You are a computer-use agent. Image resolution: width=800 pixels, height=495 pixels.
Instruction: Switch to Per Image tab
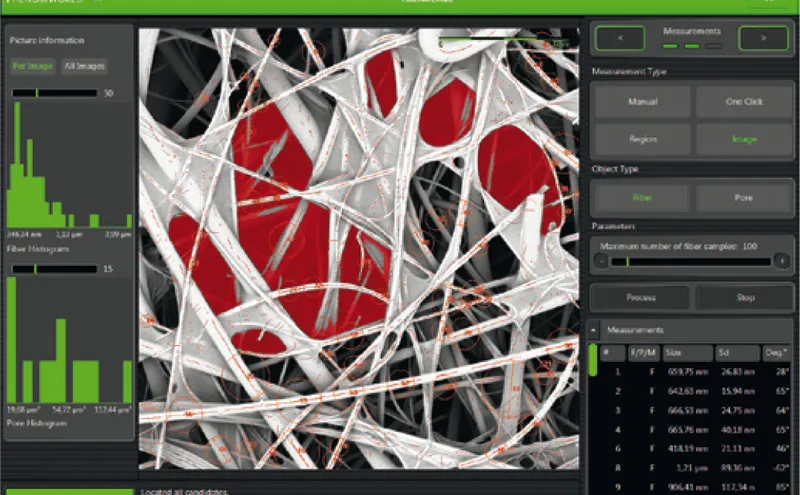[33, 67]
